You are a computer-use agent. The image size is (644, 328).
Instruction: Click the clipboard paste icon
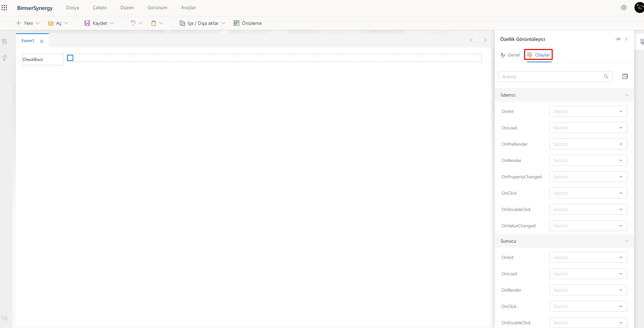[x=154, y=23]
